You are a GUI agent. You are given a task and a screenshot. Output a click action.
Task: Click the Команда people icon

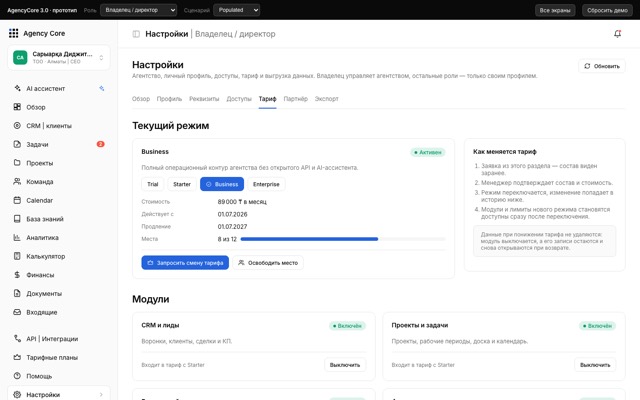click(x=17, y=181)
